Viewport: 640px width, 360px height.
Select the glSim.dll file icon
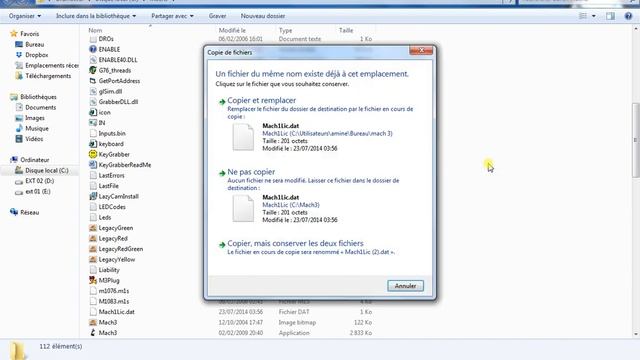click(93, 91)
